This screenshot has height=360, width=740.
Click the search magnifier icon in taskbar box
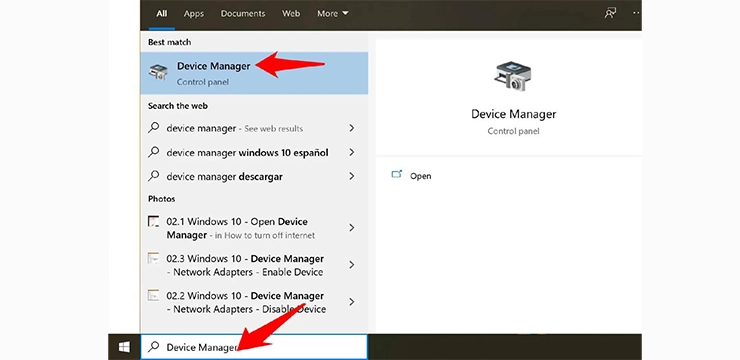(x=153, y=347)
